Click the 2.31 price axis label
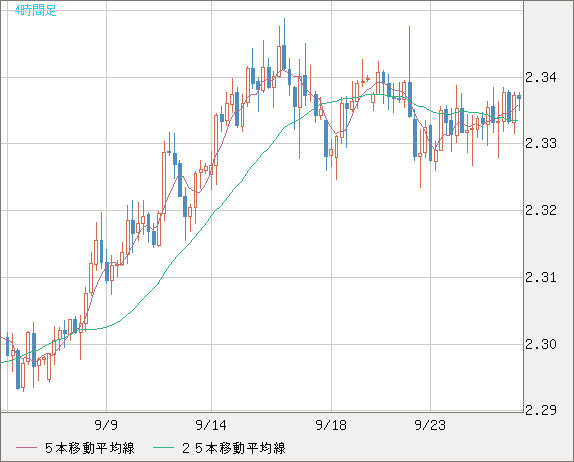The image size is (574, 462). [x=541, y=277]
